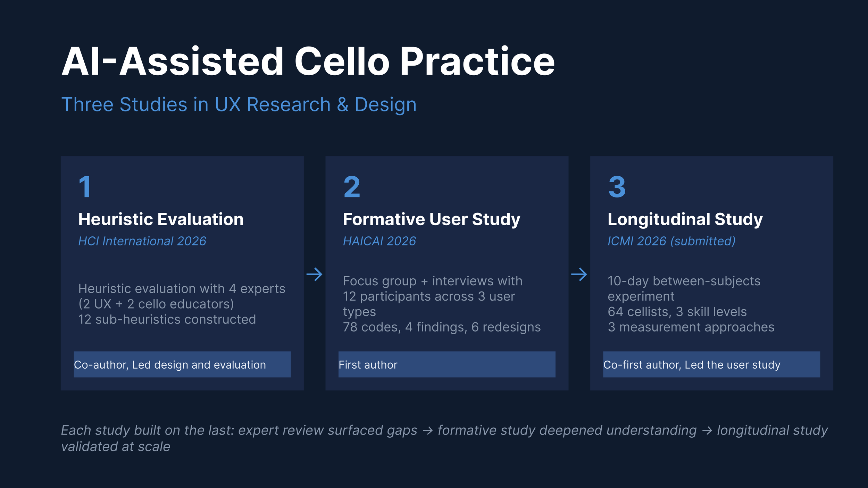
Task: Click the Co-author, Led design and evaluation badge
Action: point(182,364)
